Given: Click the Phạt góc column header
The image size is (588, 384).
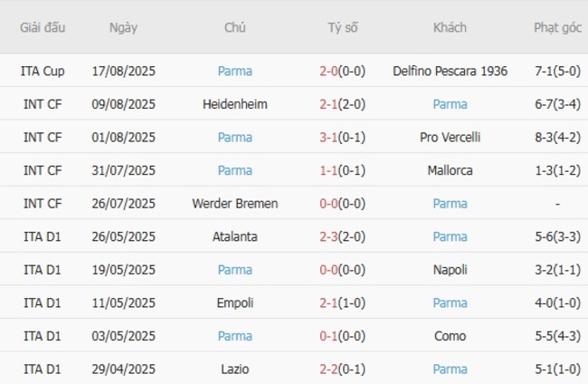Looking at the screenshot, I should coord(557,28).
